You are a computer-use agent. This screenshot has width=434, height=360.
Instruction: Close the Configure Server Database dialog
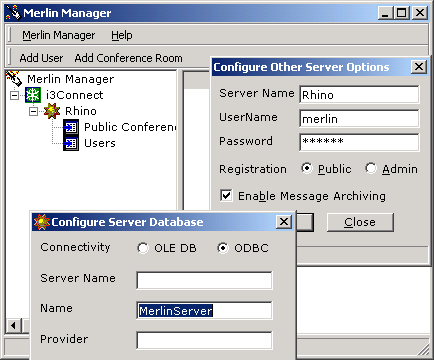click(x=284, y=222)
